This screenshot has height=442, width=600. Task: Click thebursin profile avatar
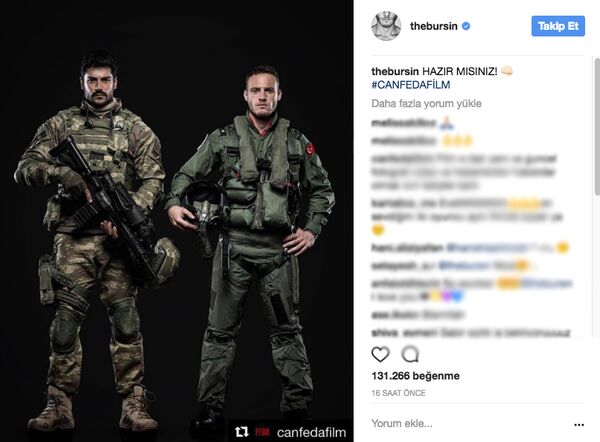pos(386,26)
